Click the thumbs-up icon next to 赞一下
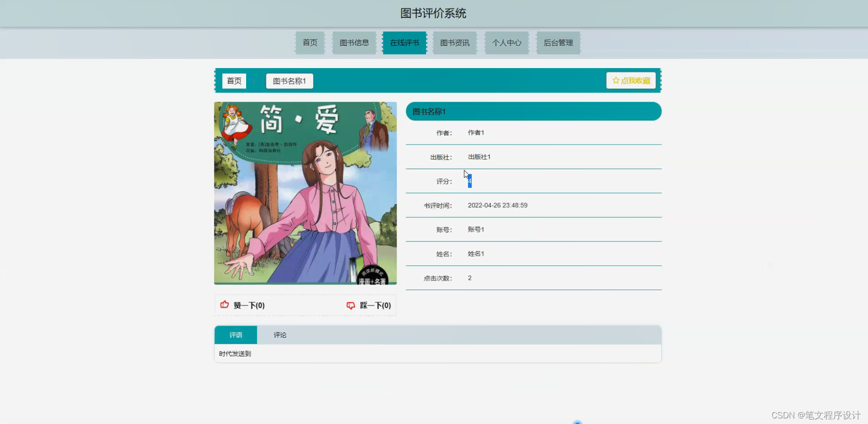Screen dimensions: 868x424 pyautogui.click(x=224, y=305)
